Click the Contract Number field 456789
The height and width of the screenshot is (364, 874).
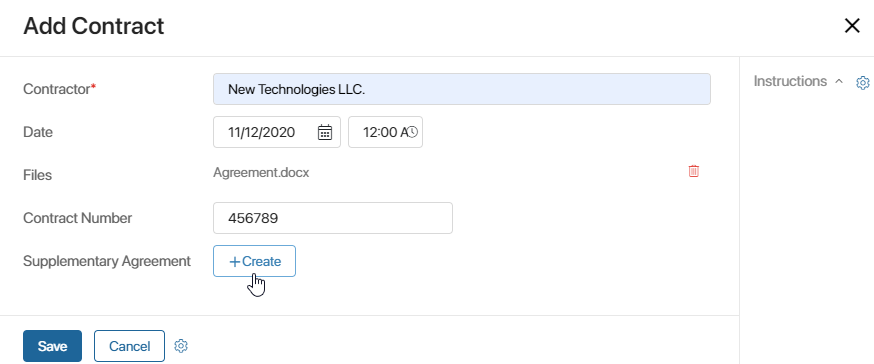(333, 218)
